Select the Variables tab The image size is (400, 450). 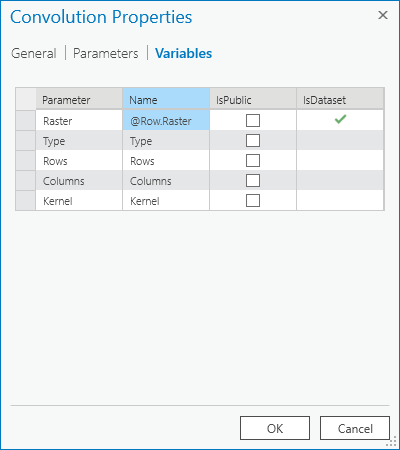[x=184, y=53]
